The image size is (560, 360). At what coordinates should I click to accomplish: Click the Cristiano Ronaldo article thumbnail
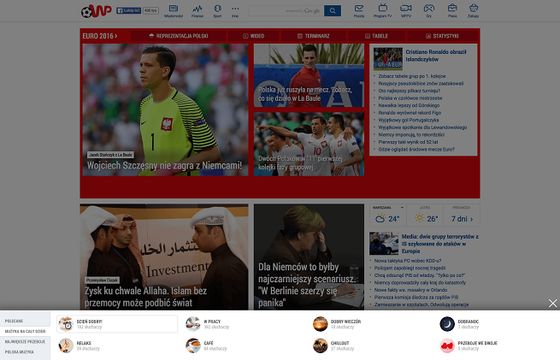[388, 59]
